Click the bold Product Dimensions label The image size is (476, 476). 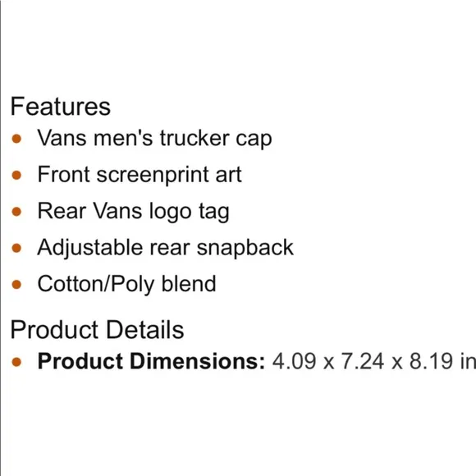click(x=151, y=362)
